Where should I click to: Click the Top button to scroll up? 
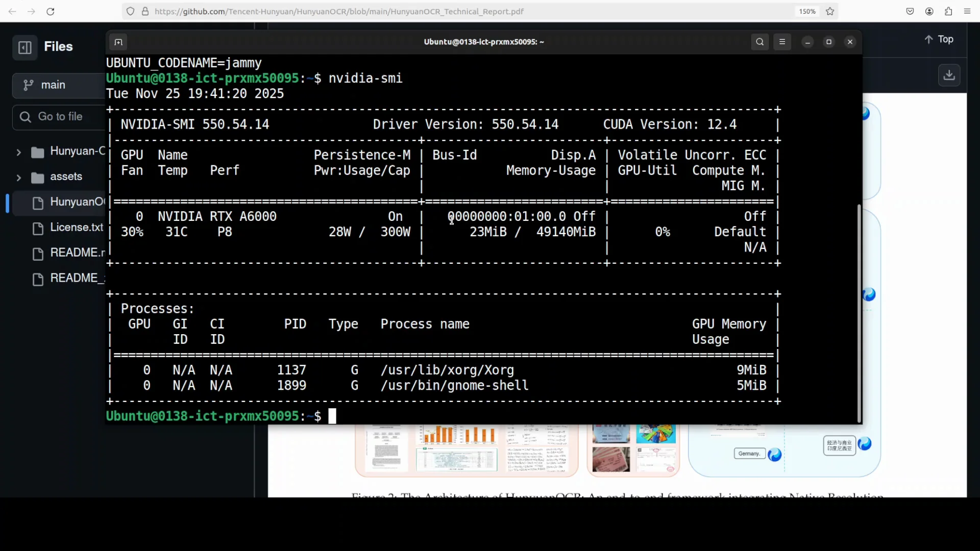[939, 39]
